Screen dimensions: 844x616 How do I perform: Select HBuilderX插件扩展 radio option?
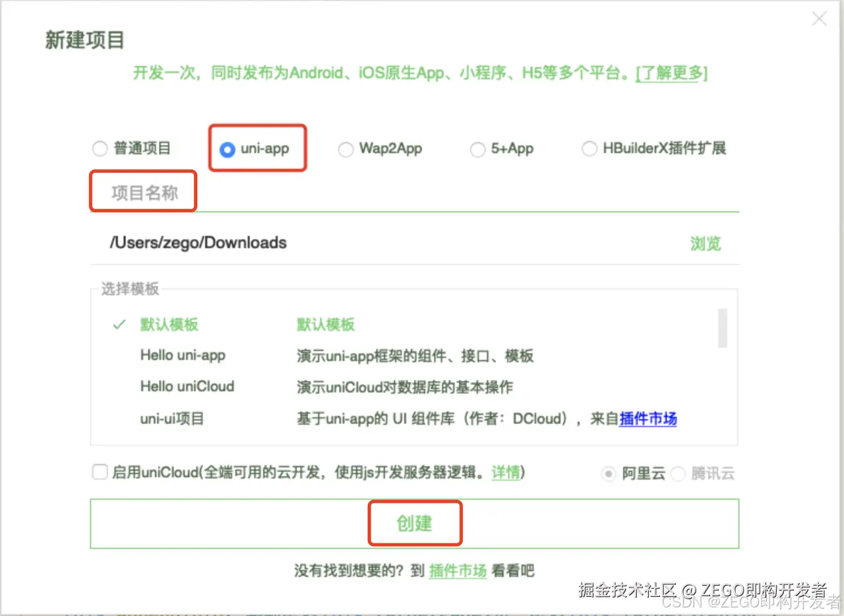[x=589, y=149]
